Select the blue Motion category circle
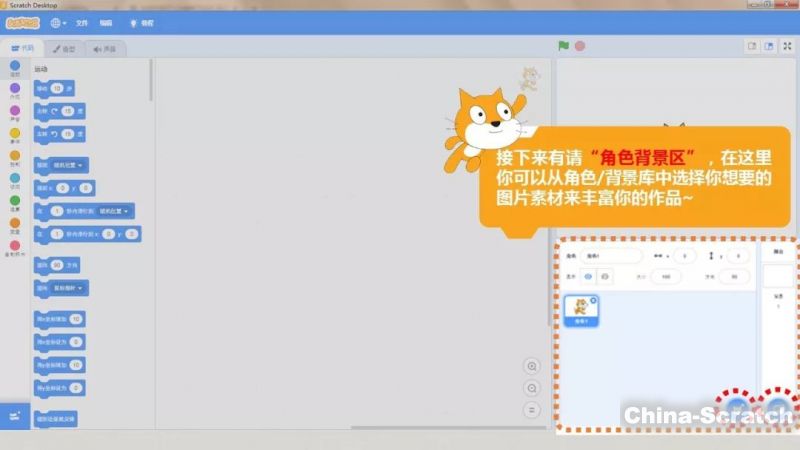Viewport: 800px width, 450px height. click(x=14, y=67)
